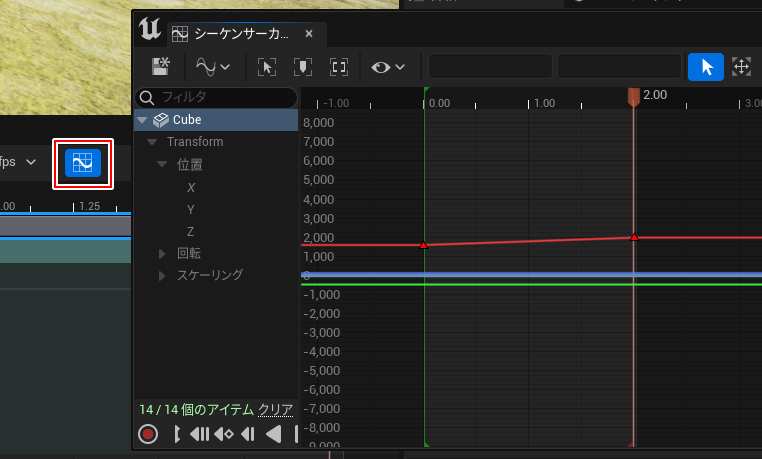Expand the スケーリング group
Screen dimensions: 762x459
(163, 275)
